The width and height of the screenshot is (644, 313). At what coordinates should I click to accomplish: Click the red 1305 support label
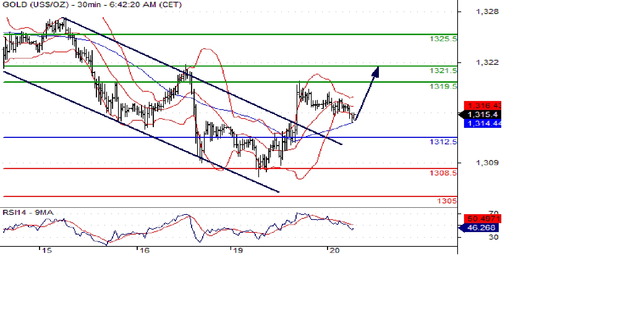tap(447, 201)
